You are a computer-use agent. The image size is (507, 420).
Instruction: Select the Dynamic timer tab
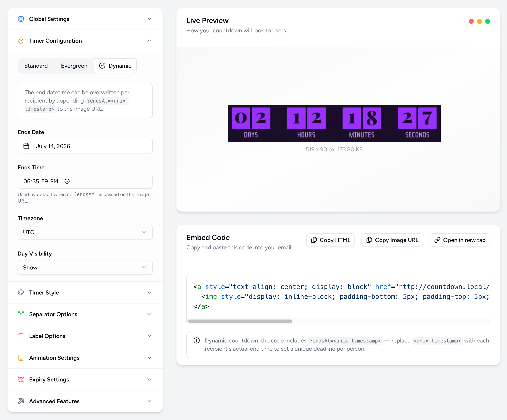point(115,66)
